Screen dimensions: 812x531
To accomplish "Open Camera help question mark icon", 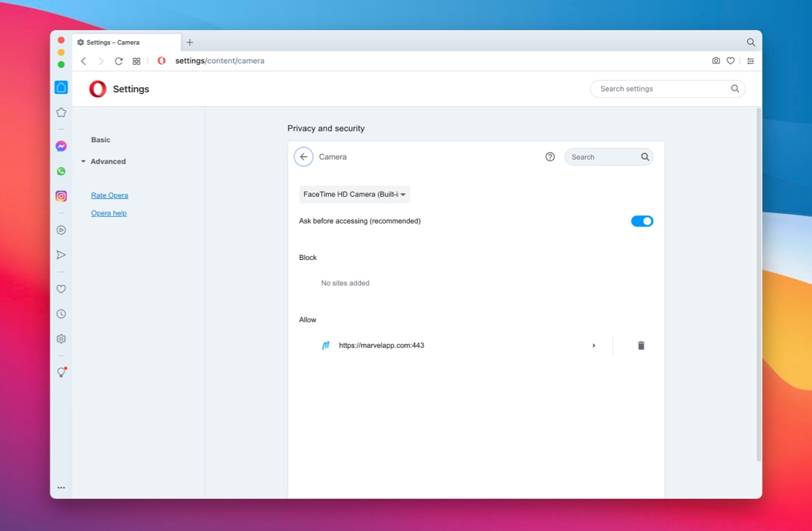I will pyautogui.click(x=550, y=157).
